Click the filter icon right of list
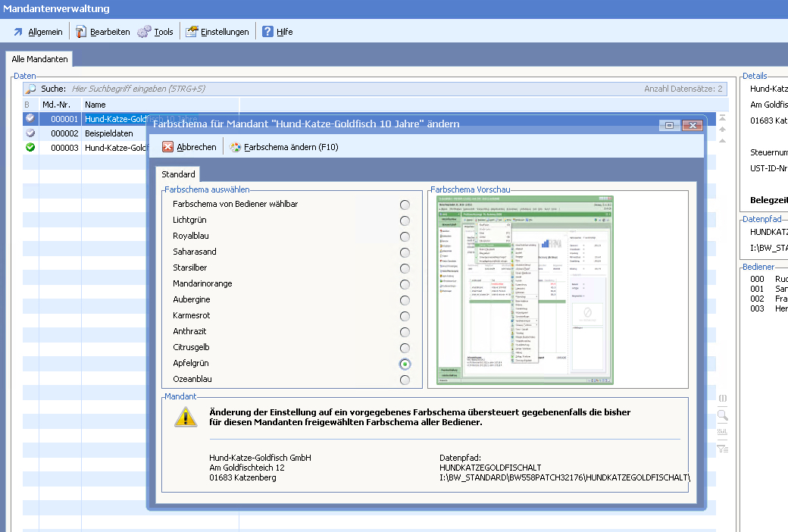Screen dimensions: 788x532 click(723, 449)
